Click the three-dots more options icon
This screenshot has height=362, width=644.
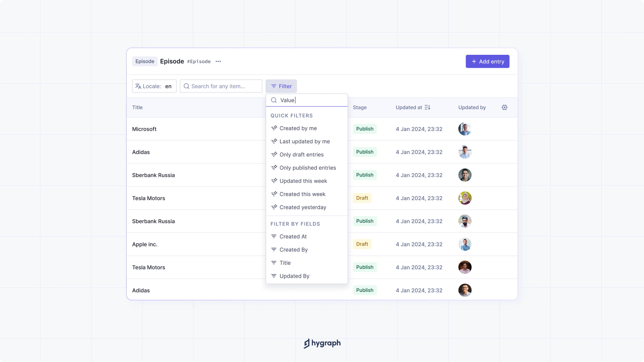point(218,61)
